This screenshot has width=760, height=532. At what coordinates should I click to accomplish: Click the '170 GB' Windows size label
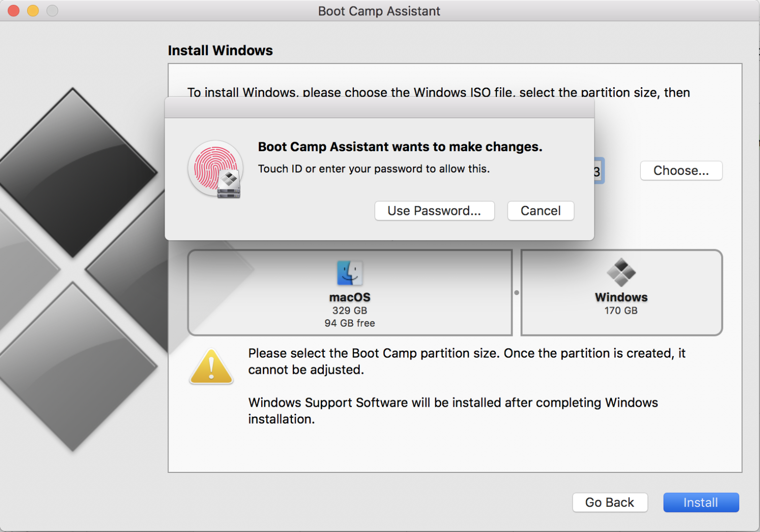(621, 310)
